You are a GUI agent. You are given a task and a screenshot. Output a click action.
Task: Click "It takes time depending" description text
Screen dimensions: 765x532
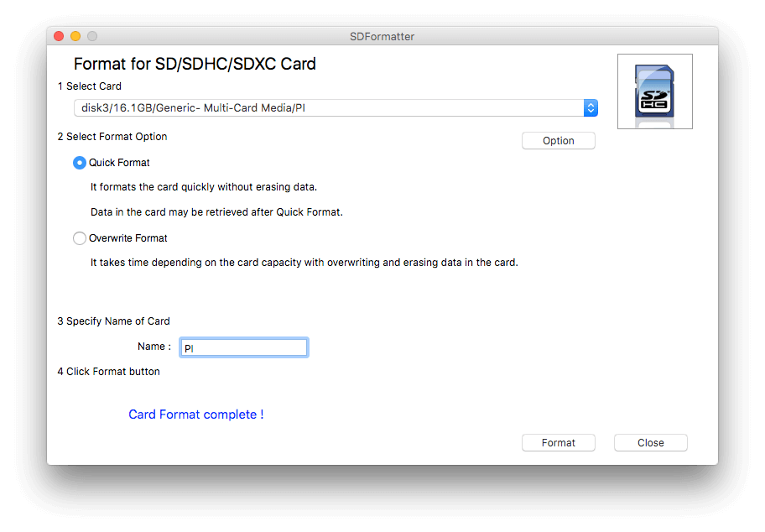tap(304, 263)
